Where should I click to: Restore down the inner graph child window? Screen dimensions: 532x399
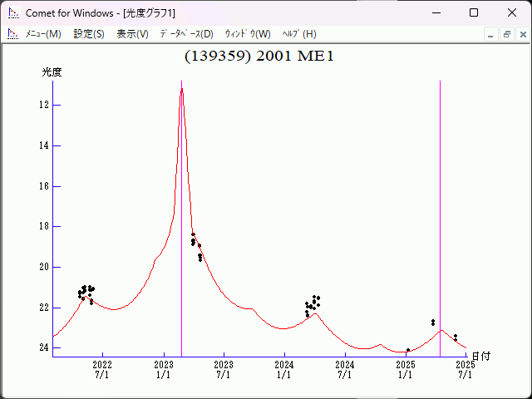[x=506, y=34]
